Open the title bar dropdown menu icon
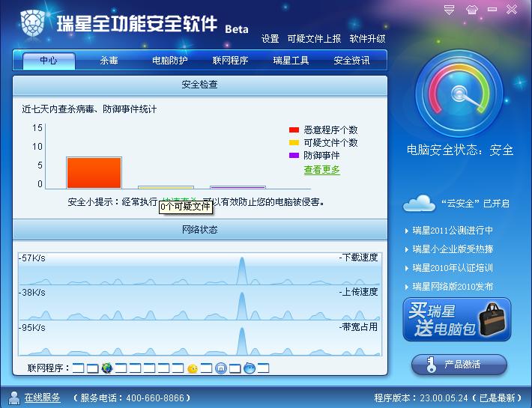This screenshot has height=408, width=532. point(450,9)
